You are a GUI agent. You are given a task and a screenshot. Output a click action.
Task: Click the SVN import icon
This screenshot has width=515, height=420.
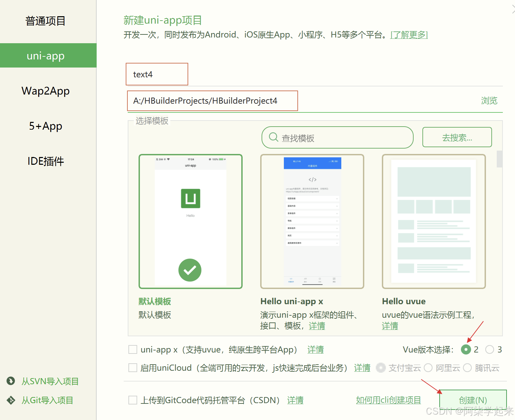coord(11,381)
